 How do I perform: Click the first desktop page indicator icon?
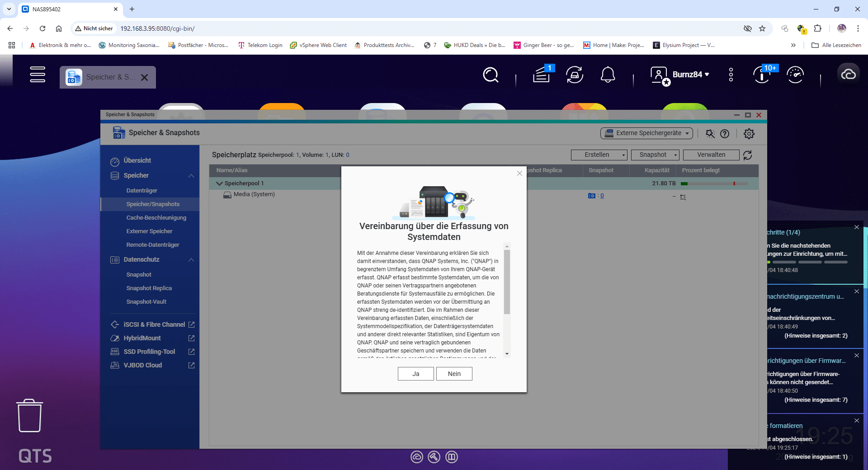[417, 457]
